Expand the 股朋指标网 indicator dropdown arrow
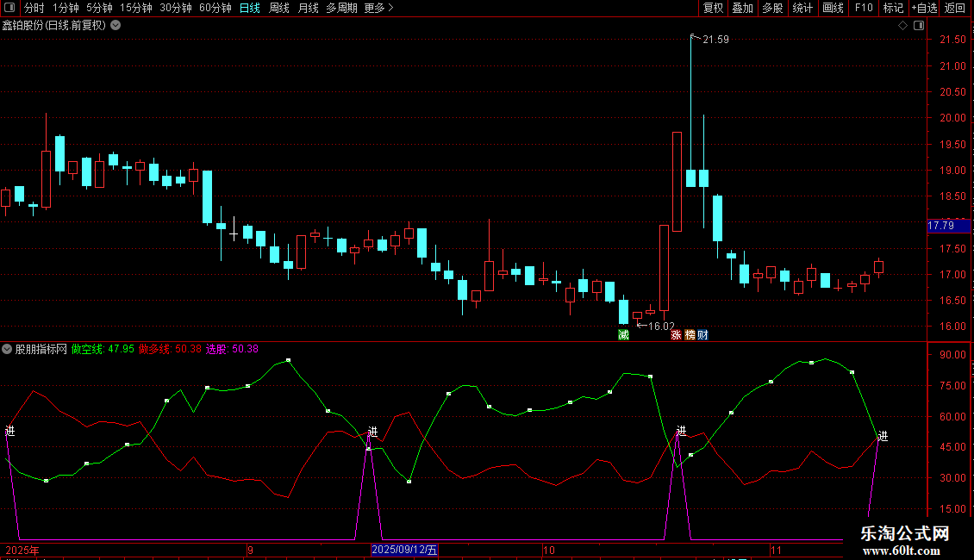 pyautogui.click(x=8, y=349)
